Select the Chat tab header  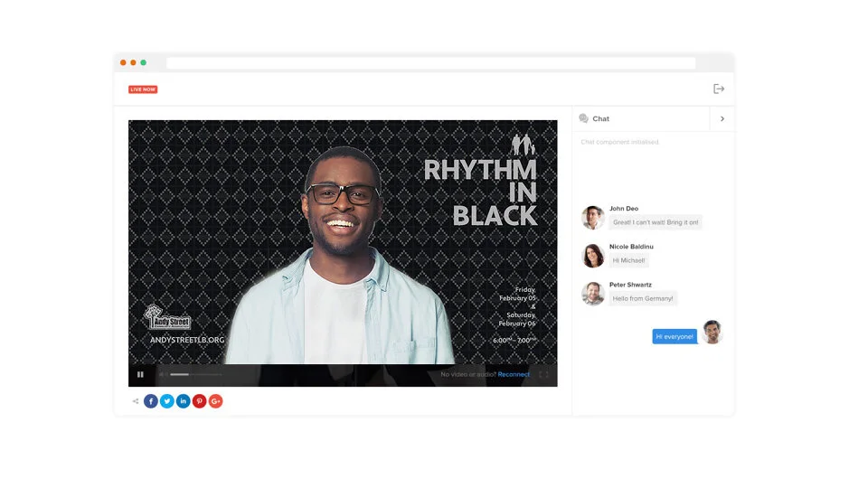pyautogui.click(x=641, y=119)
